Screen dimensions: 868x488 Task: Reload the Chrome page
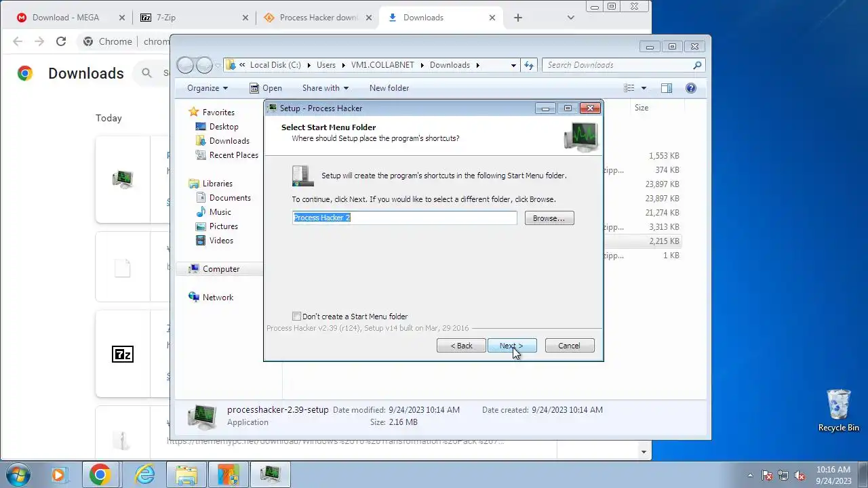tap(61, 41)
